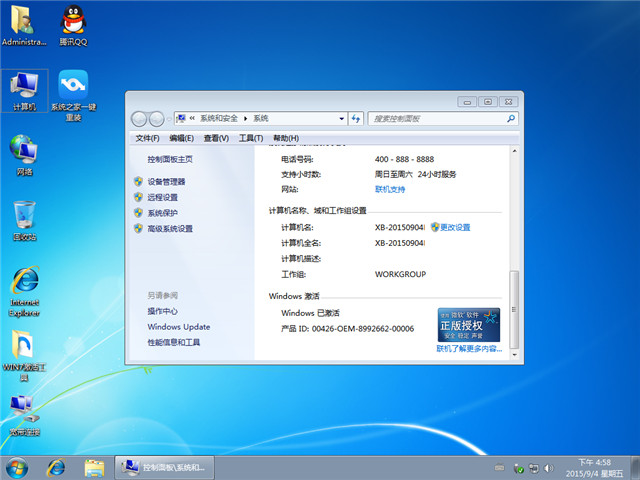
Task: Click the 系统 breadcrumb in address bar
Action: 261,118
